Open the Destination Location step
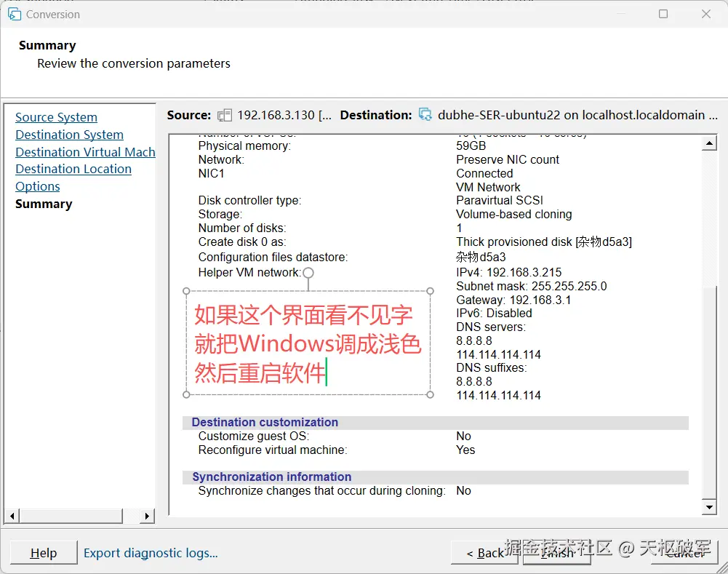The image size is (728, 574). 73,169
